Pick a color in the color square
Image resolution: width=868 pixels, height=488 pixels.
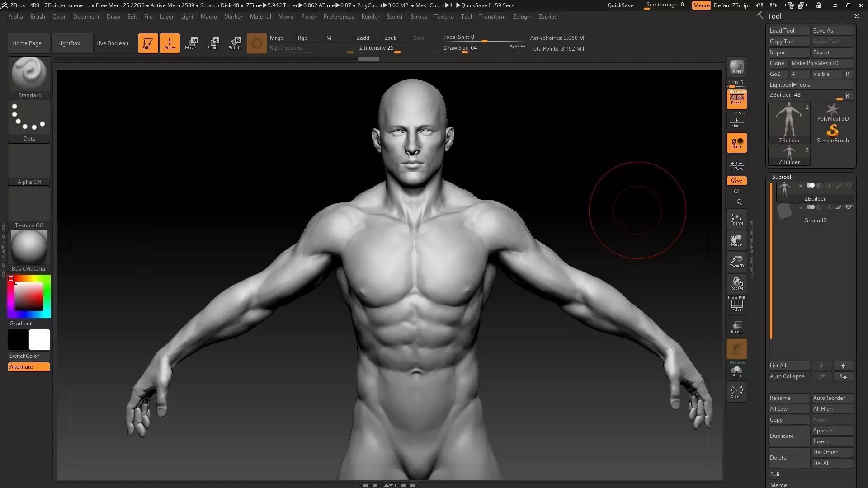click(29, 296)
